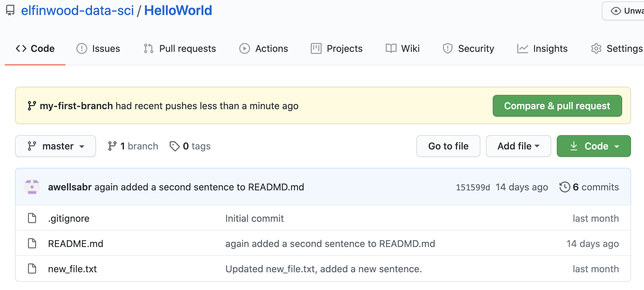Open the green Code download dropdown
This screenshot has width=644, height=290.
[594, 146]
